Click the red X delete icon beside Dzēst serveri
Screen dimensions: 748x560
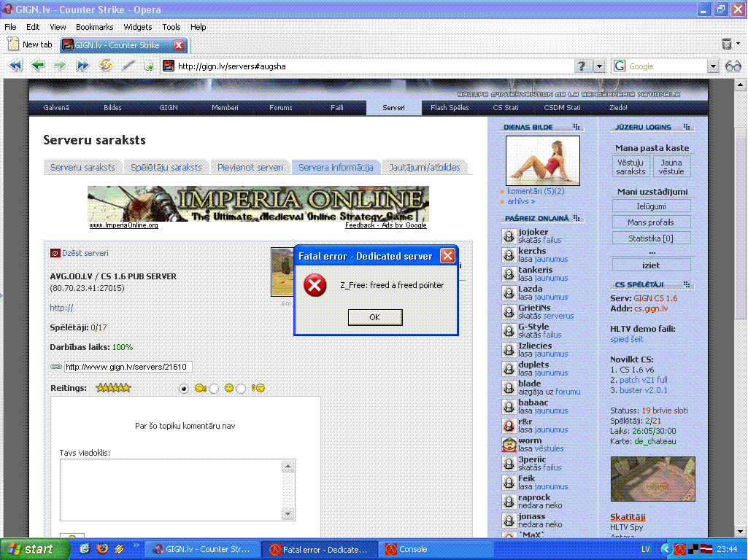[55, 253]
